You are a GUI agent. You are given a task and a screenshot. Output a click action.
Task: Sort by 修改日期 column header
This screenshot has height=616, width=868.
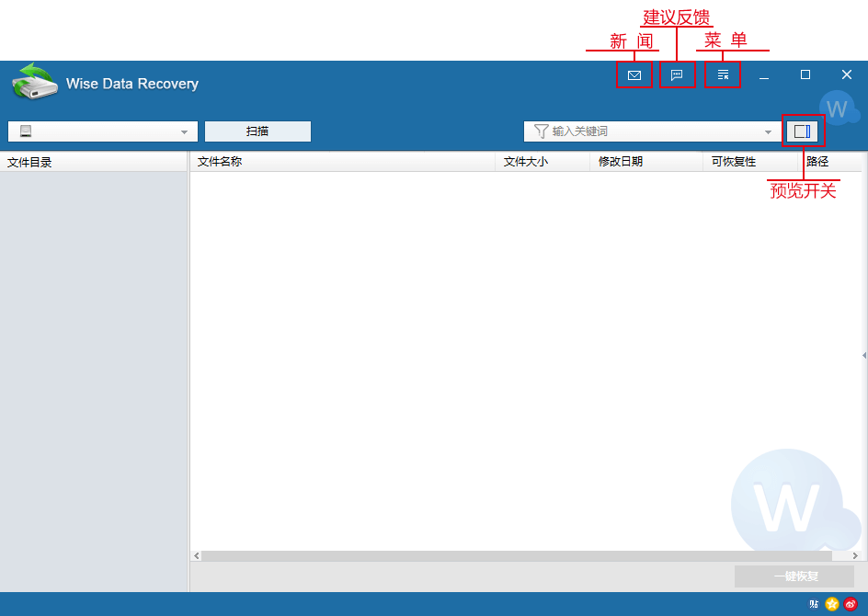(x=645, y=162)
